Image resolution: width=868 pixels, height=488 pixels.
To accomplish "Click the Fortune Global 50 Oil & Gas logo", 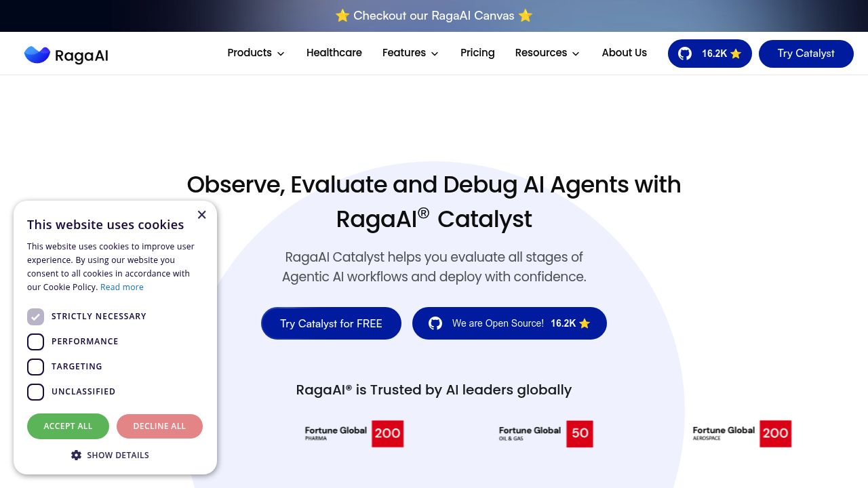I will 546,434.
